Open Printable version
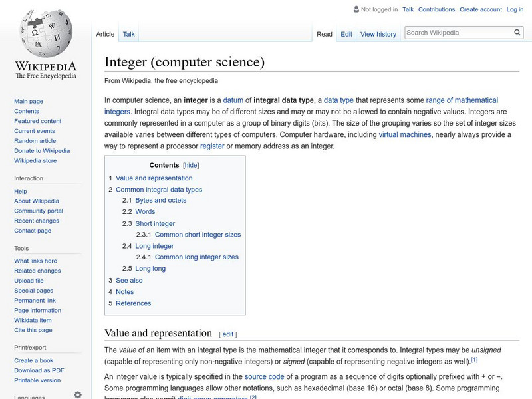Viewport: 532px width, 399px height. pyautogui.click(x=37, y=380)
